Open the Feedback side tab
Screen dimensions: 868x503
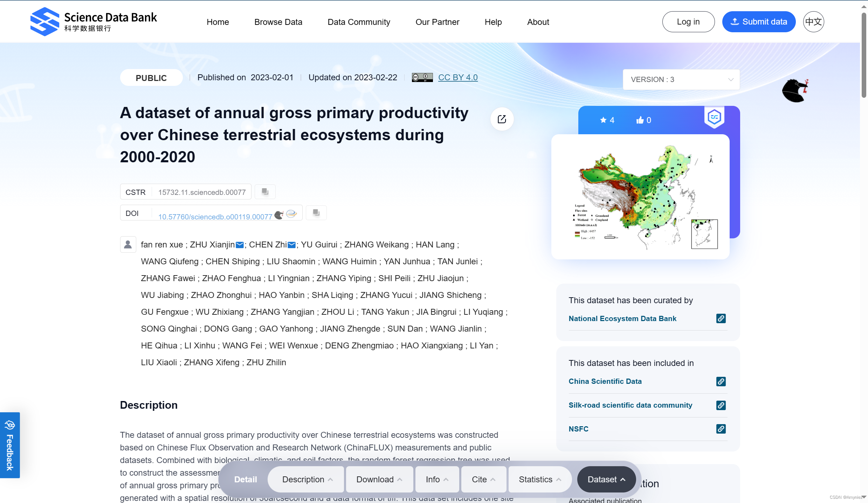tap(10, 445)
